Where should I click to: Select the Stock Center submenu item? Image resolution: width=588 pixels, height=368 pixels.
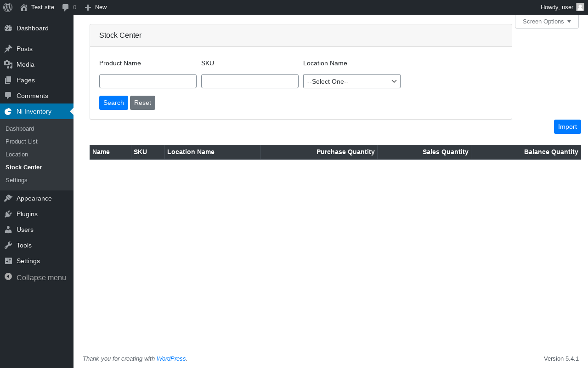pos(37,167)
